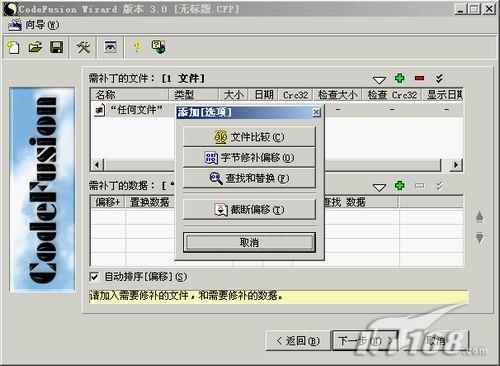Click the greyed minus icon in data section

(419, 185)
